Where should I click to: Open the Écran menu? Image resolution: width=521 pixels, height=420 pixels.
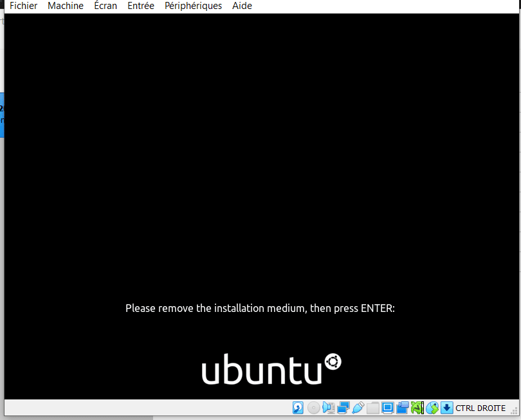105,6
